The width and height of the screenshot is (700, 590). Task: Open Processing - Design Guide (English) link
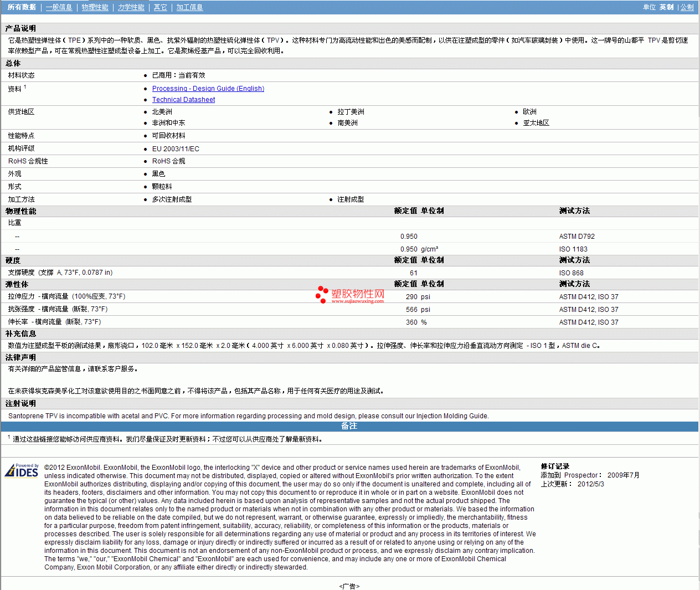click(208, 89)
